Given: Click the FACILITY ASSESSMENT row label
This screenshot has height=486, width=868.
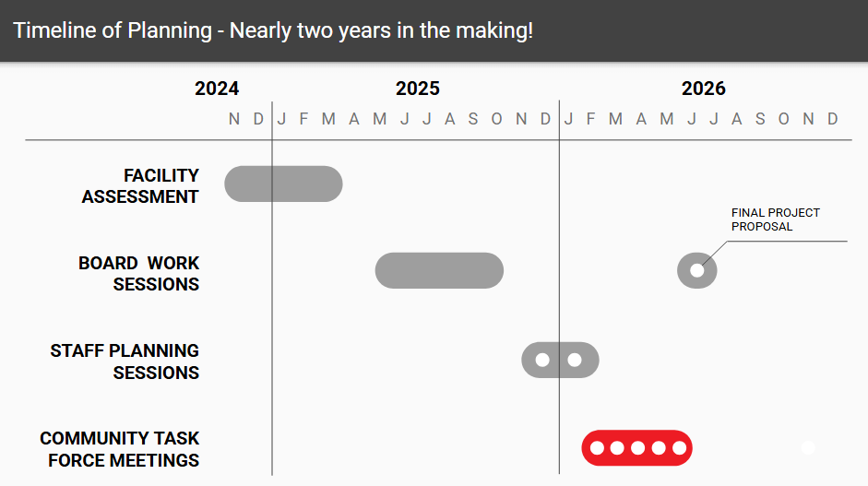Looking at the screenshot, I should click(140, 186).
